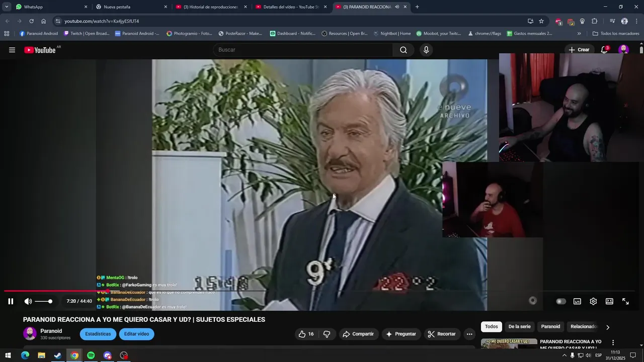Bookmark this page with star
This screenshot has height=362, width=644.
(x=541, y=21)
